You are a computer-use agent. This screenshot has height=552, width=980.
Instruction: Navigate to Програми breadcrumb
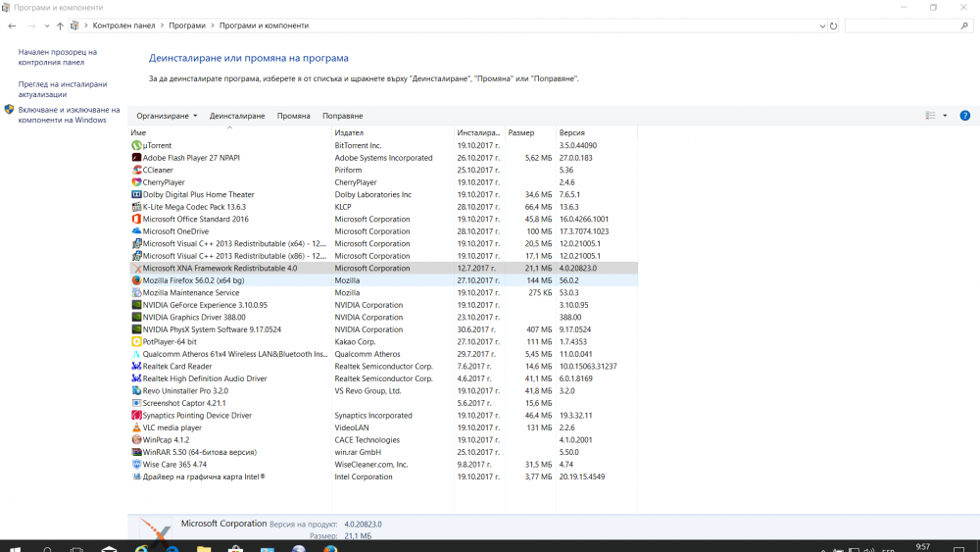[187, 25]
